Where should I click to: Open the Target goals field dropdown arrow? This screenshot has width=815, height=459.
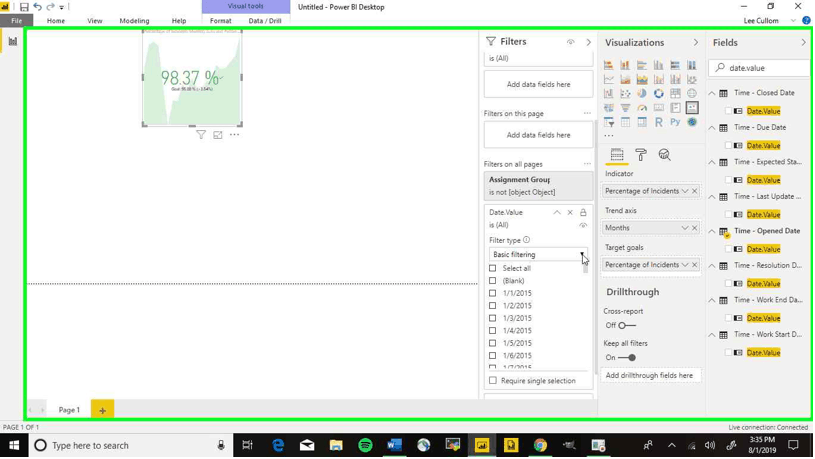[x=685, y=265]
